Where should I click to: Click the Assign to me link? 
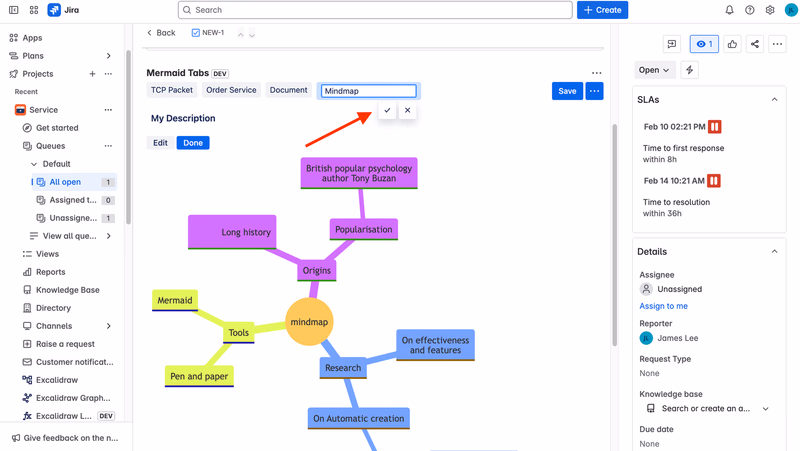tap(663, 306)
